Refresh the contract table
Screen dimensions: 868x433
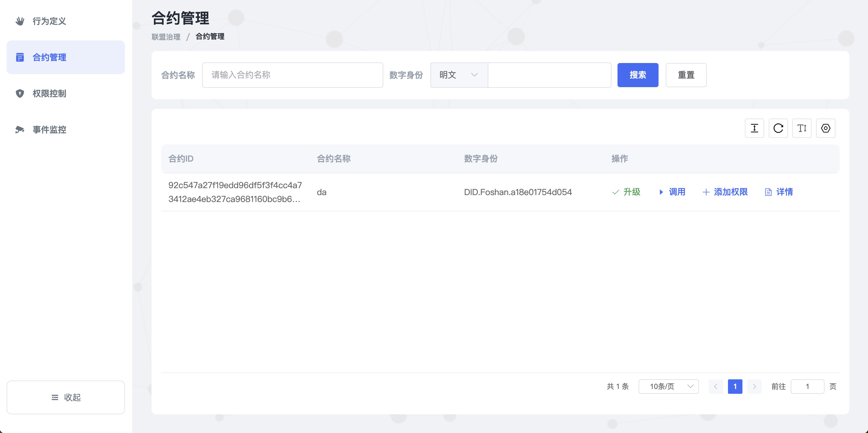click(778, 128)
